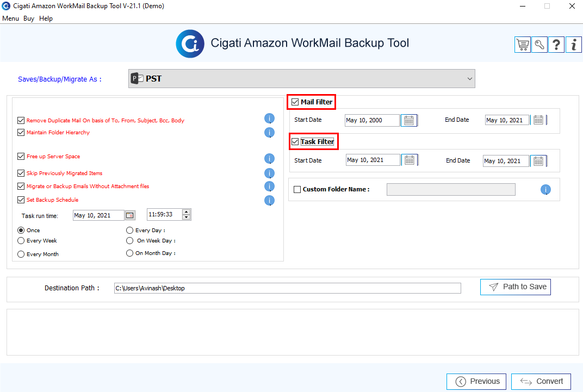Image resolution: width=583 pixels, height=392 pixels.
Task: Select On Month Day schedule option
Action: pyautogui.click(x=129, y=253)
